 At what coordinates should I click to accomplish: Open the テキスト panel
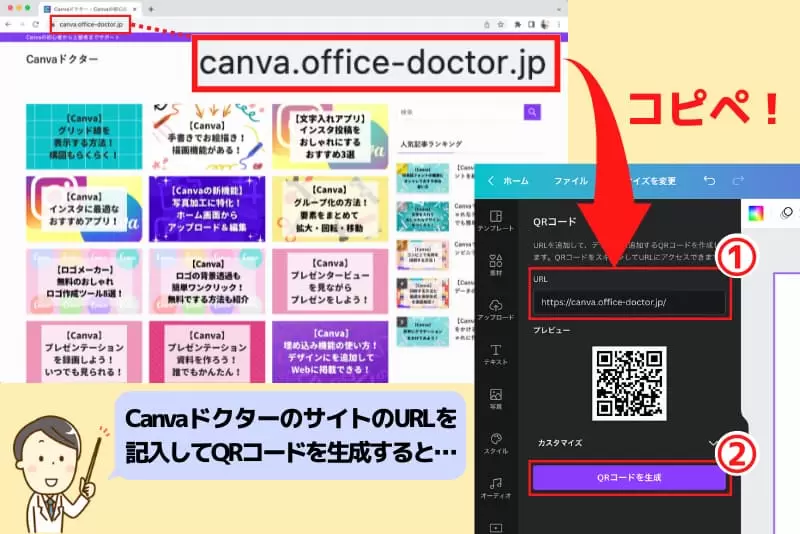click(x=495, y=354)
